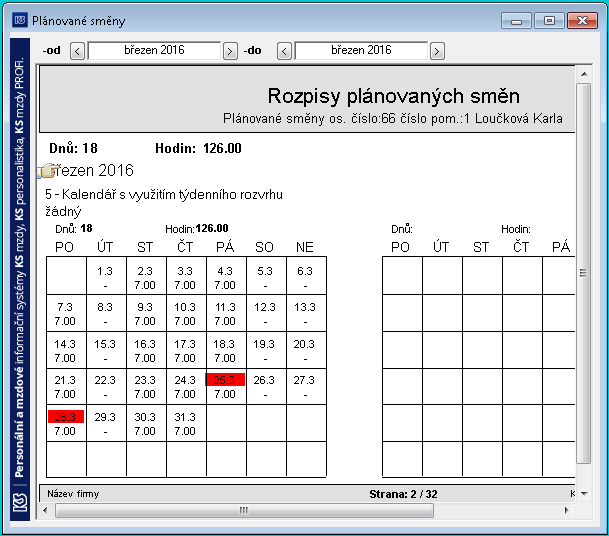Click the bold Hodin: 126.00 summary
609x536 pixels.
[x=198, y=148]
